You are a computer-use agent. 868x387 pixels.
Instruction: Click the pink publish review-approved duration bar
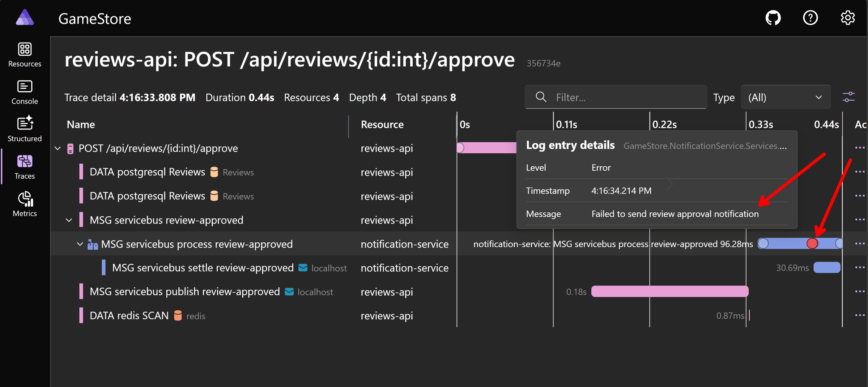coord(669,292)
